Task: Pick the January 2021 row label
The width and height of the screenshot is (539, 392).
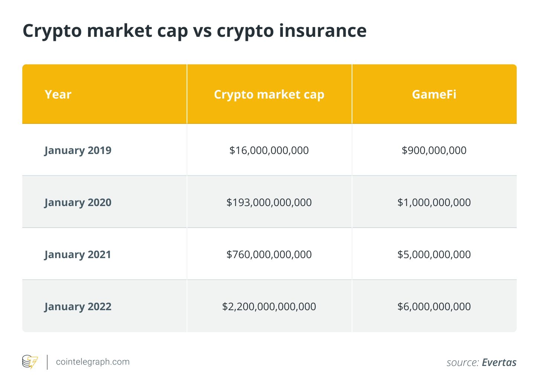Action: pyautogui.click(x=78, y=254)
